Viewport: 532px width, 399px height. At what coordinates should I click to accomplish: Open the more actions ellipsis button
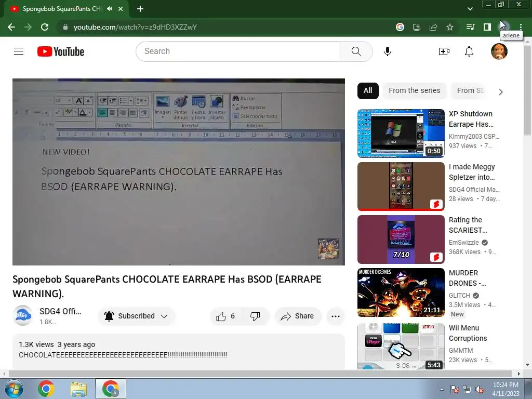(x=336, y=316)
